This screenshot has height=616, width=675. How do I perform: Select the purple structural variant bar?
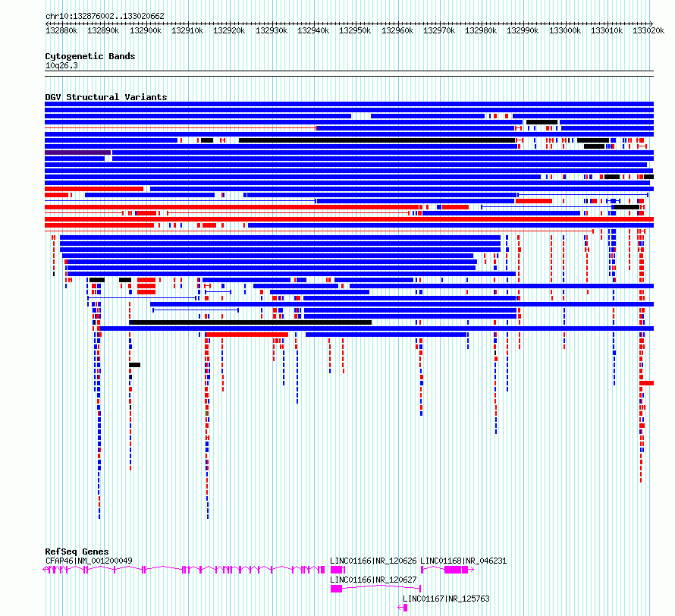(77, 152)
